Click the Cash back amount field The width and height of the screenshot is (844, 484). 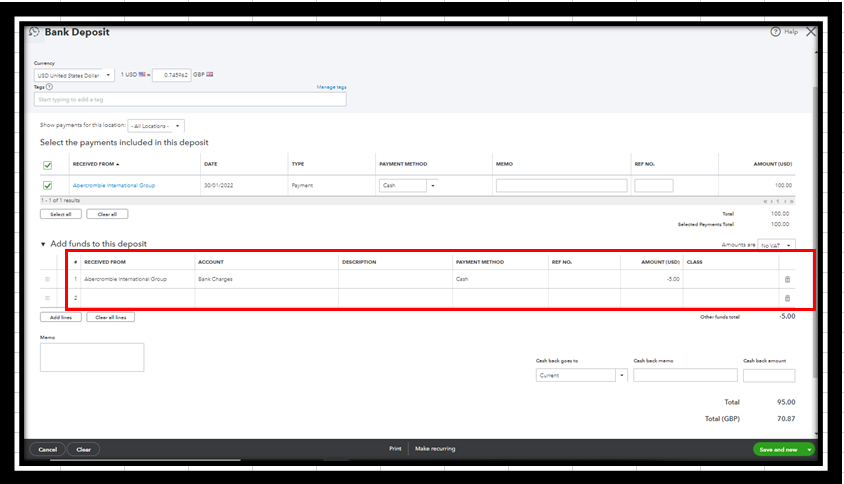coord(769,375)
